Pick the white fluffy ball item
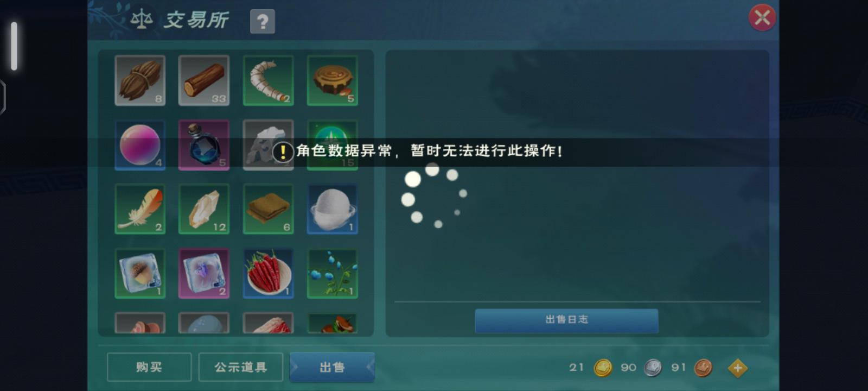868x391 pixels. tap(333, 209)
